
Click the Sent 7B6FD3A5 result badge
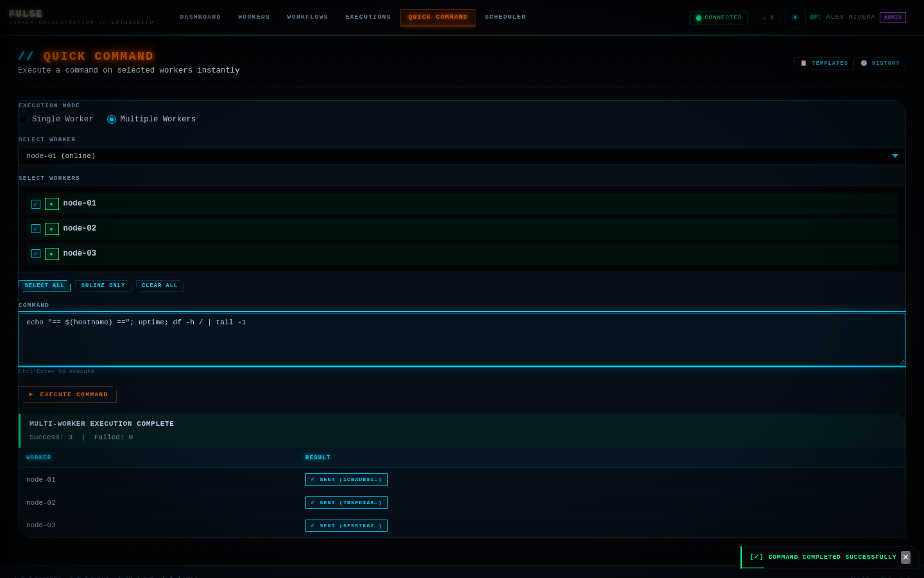click(346, 503)
